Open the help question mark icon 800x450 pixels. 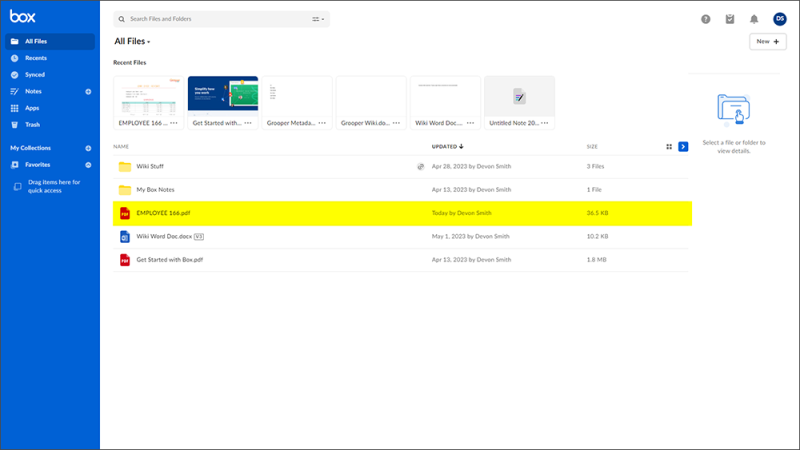click(706, 19)
